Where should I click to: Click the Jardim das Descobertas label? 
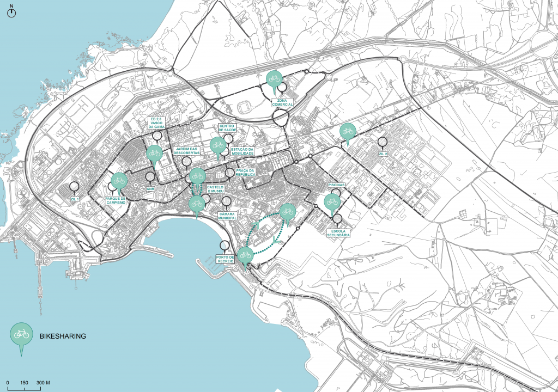coord(186,151)
